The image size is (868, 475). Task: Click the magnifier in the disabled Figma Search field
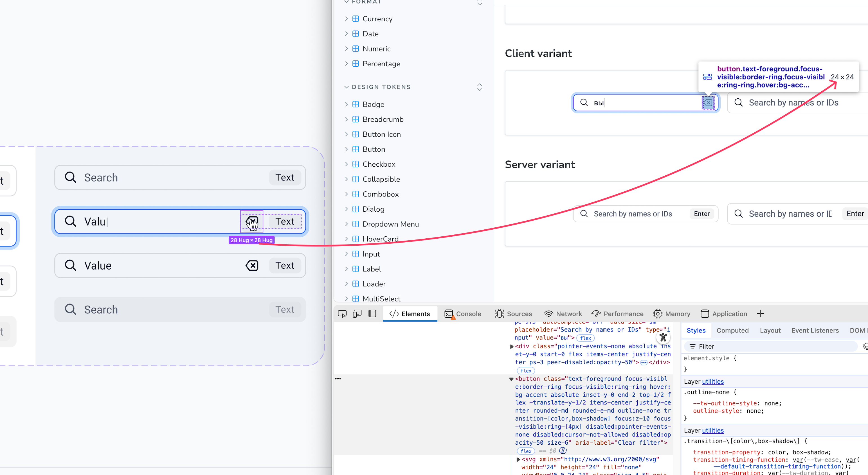coord(70,309)
